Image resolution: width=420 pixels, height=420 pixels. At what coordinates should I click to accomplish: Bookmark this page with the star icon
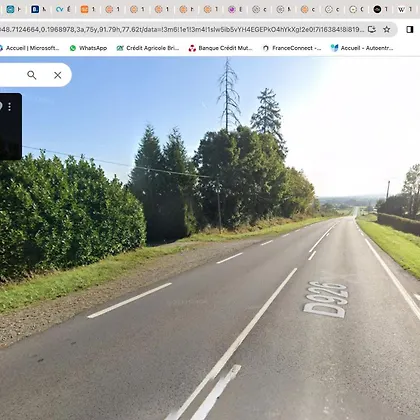(x=387, y=29)
